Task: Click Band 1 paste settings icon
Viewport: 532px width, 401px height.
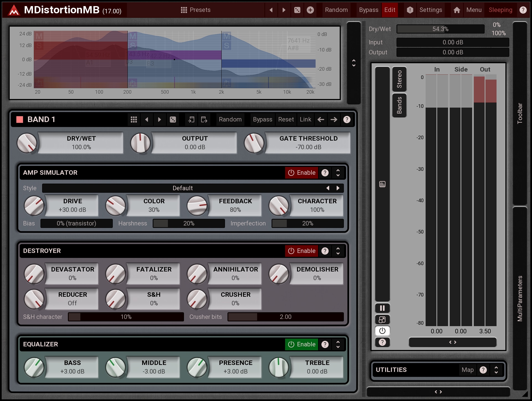Action: (x=204, y=120)
